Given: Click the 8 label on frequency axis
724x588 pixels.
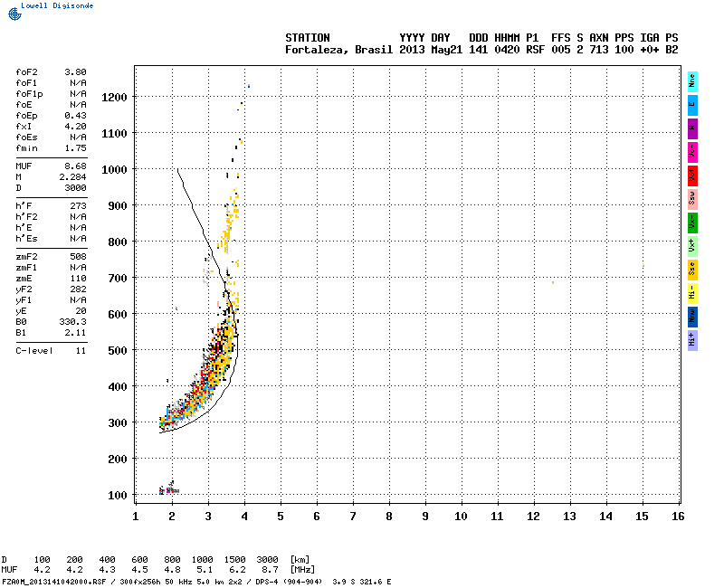Looking at the screenshot, I should click(x=389, y=517).
